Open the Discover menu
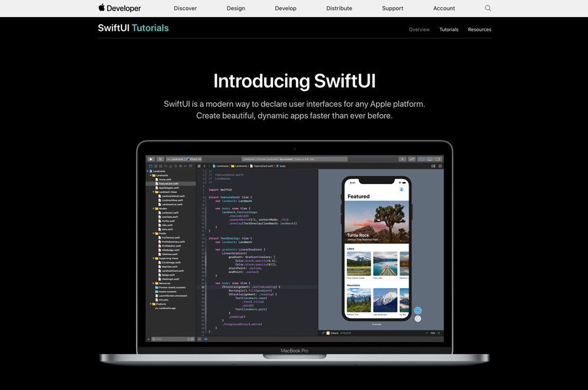The width and height of the screenshot is (588, 390). point(185,8)
